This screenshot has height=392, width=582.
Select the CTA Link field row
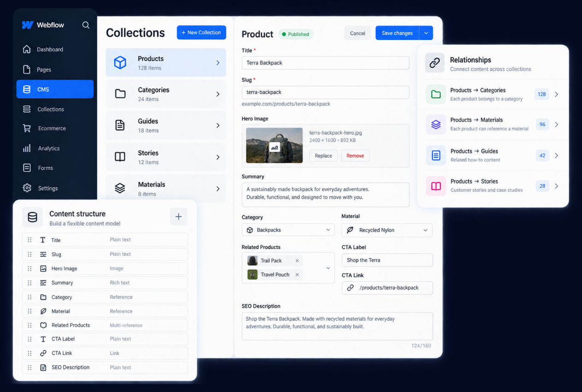point(105,353)
